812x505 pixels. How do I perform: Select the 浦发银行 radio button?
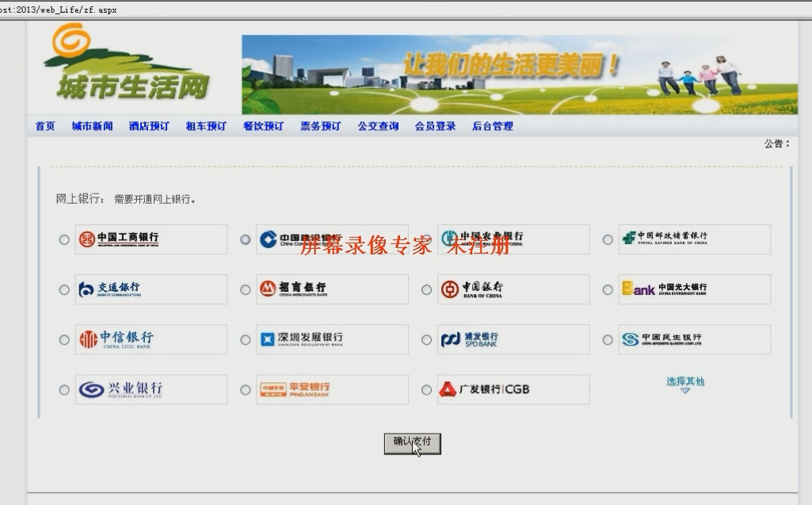coord(427,340)
